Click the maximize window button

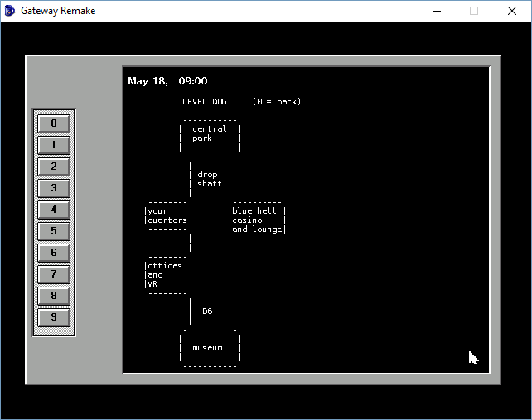(474, 11)
